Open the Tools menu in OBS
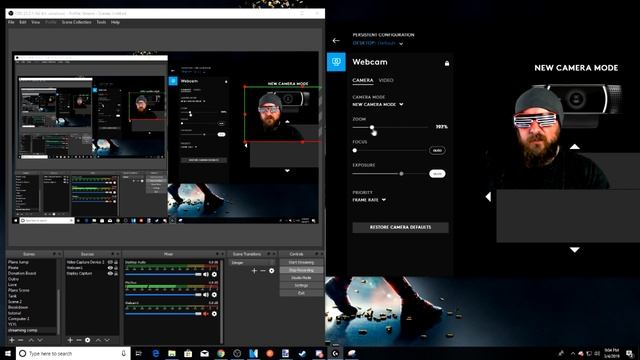Screen dimensions: 640x360 pyautogui.click(x=101, y=22)
